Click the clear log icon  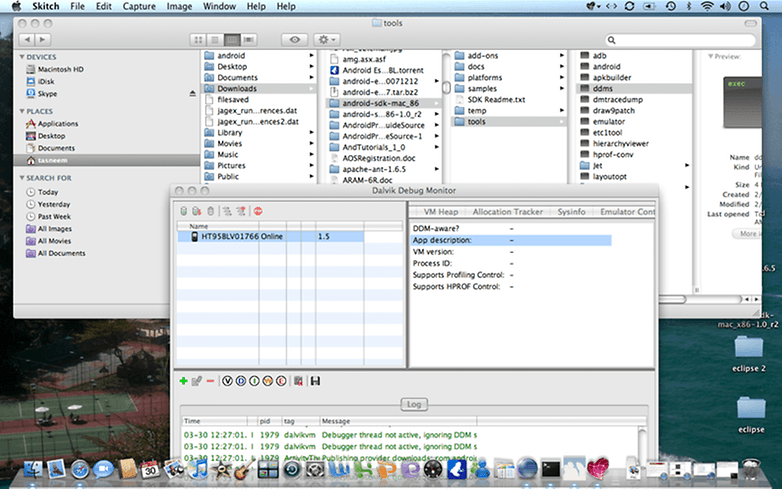(298, 381)
